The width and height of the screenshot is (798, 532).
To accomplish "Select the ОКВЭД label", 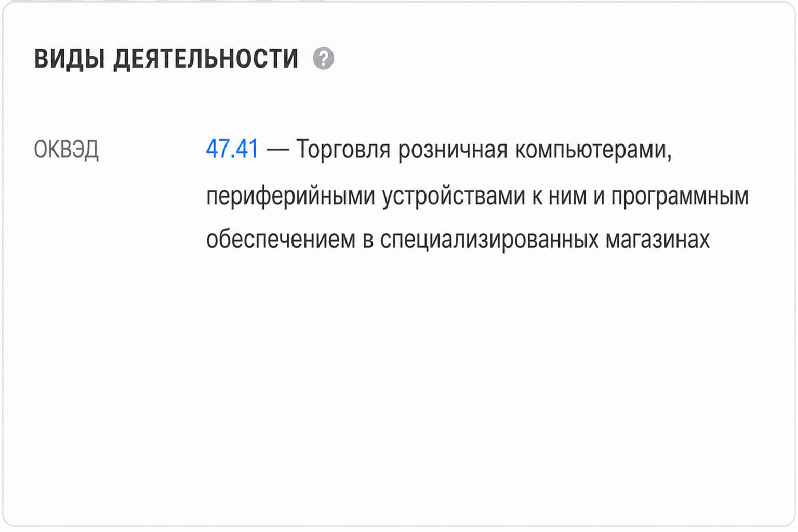I will coord(66,150).
